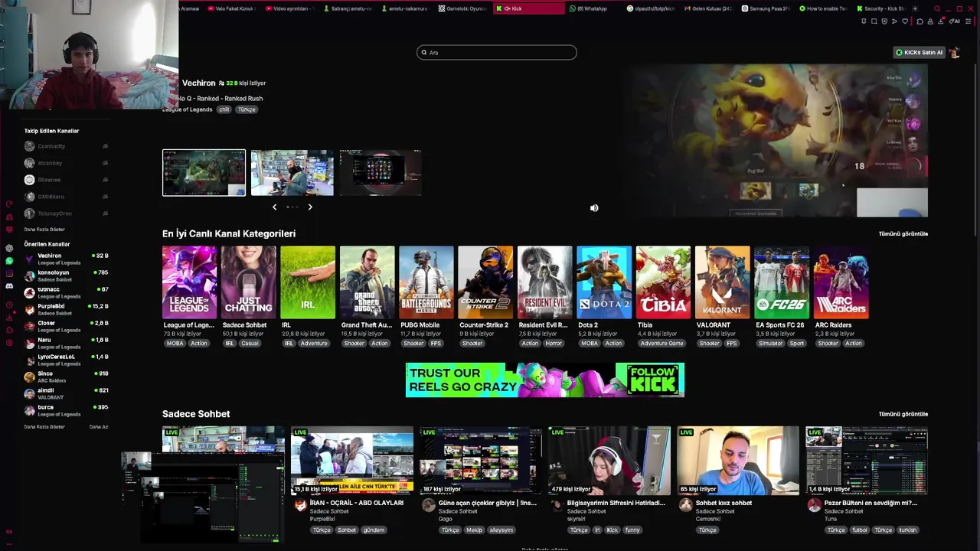This screenshot has width=980, height=551.
Task: Open browser history clock icon in sidebar
Action: [x=9, y=305]
